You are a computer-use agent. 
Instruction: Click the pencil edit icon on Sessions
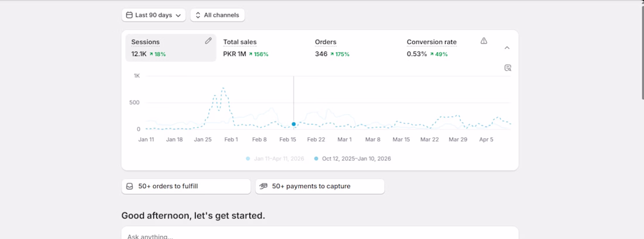pyautogui.click(x=208, y=40)
